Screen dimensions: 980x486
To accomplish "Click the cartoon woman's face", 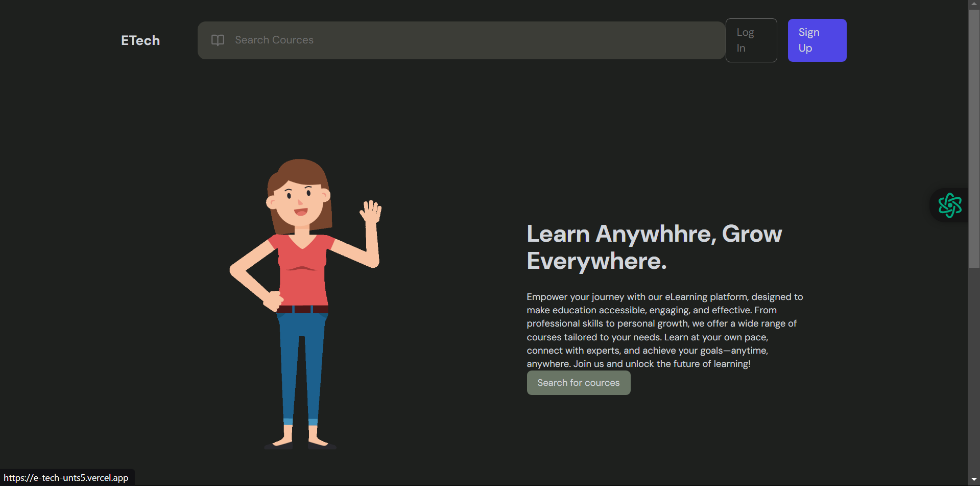I will pos(299,202).
